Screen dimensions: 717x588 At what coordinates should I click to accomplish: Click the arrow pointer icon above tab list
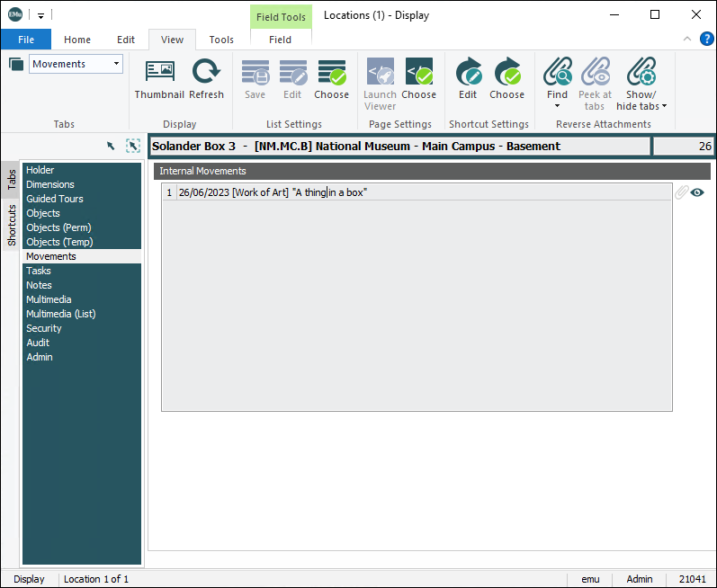click(111, 146)
